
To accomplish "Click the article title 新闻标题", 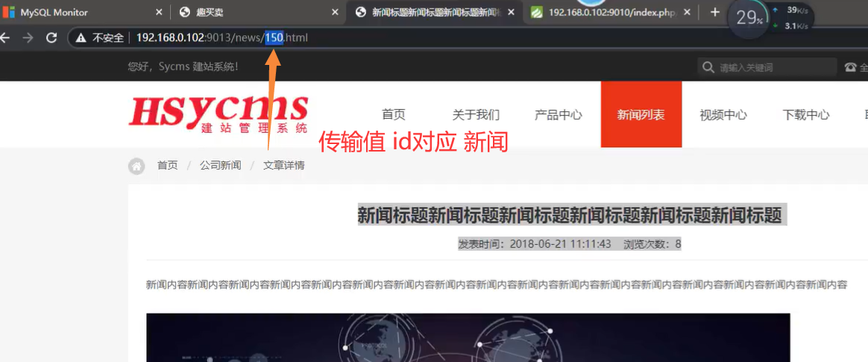I will pos(572,214).
